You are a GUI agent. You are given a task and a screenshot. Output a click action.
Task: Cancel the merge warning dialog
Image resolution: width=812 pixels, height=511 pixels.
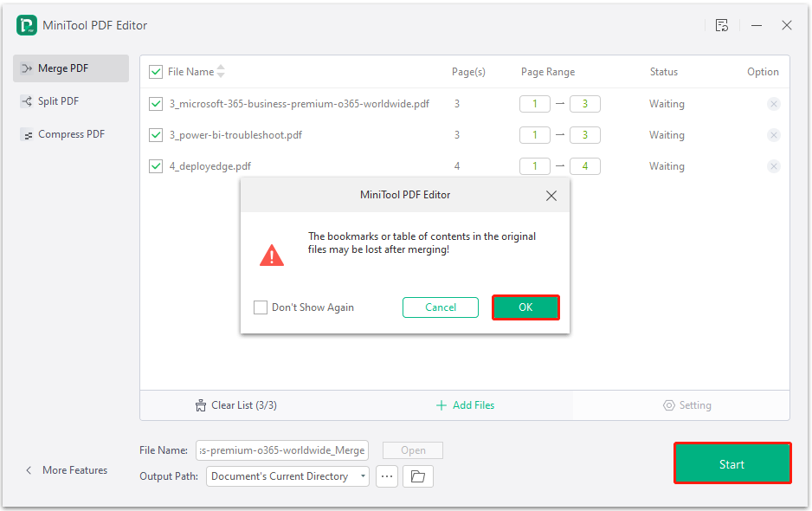point(441,307)
